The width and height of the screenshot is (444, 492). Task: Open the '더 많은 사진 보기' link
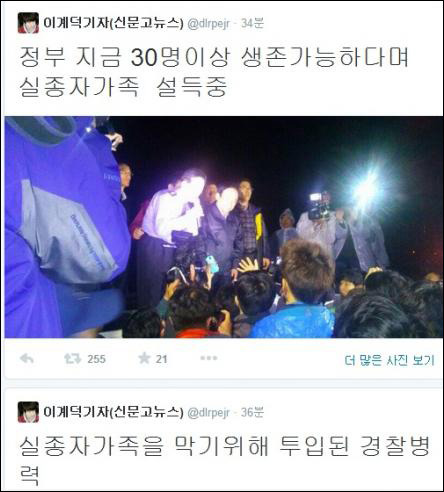389,360
